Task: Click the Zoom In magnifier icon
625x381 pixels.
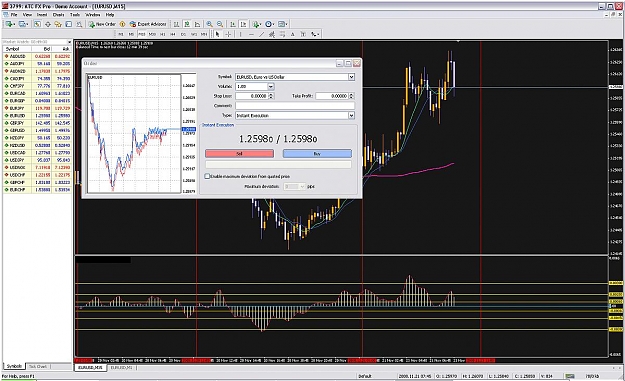Action: (209, 24)
